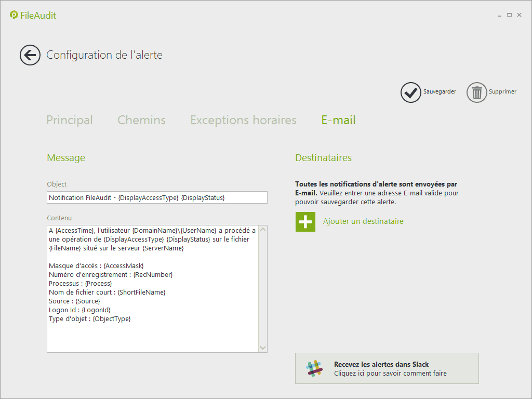Switch to the Chemins tab
This screenshot has height=399, width=532.
point(141,120)
